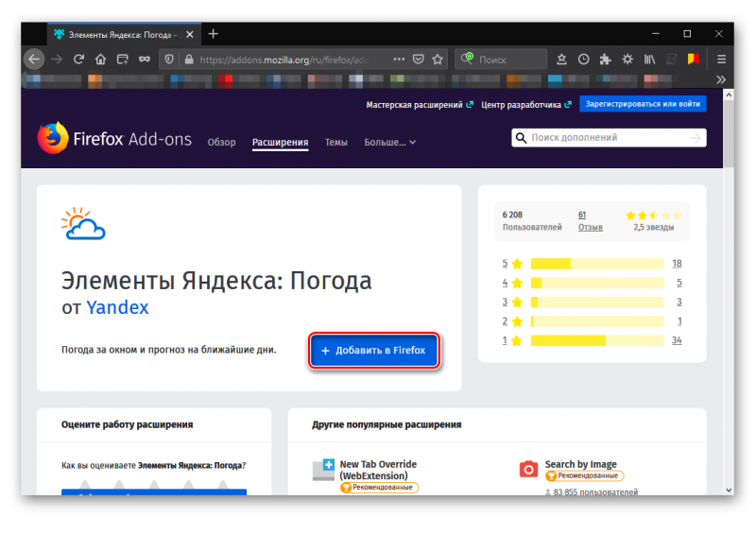Click the 1-star rating bar
Screen dimensions: 756x535
(x=597, y=340)
